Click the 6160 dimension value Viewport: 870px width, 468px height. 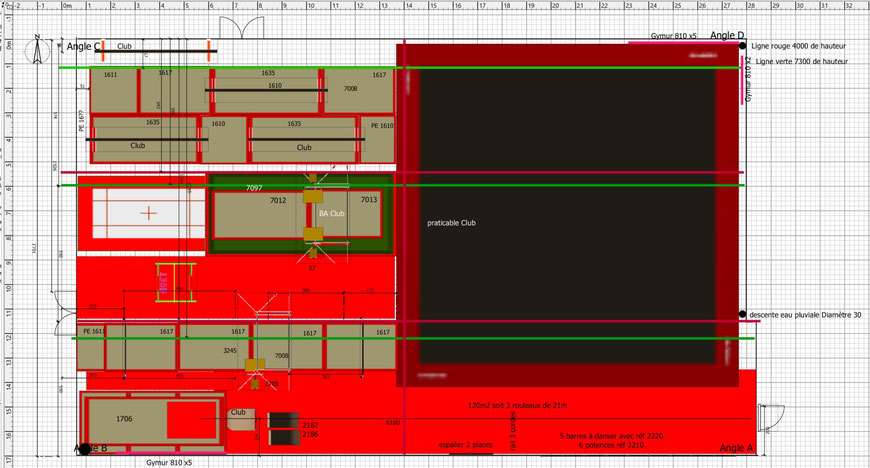(392, 423)
